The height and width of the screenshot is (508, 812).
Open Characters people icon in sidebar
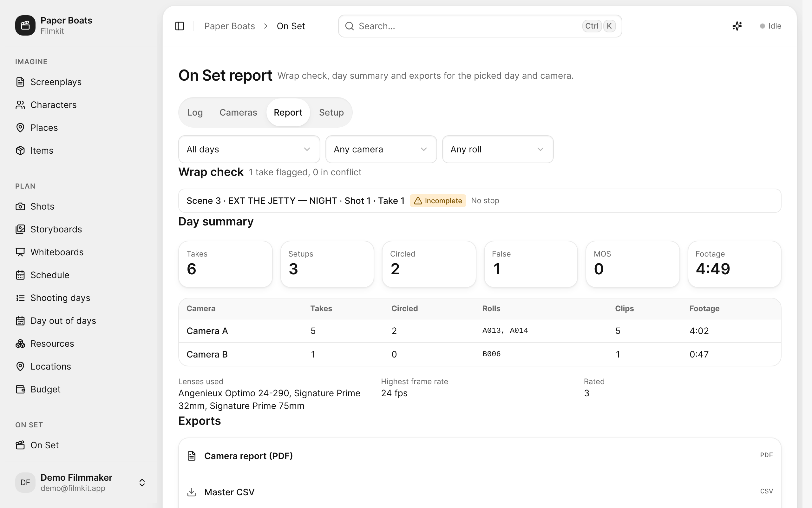point(20,105)
